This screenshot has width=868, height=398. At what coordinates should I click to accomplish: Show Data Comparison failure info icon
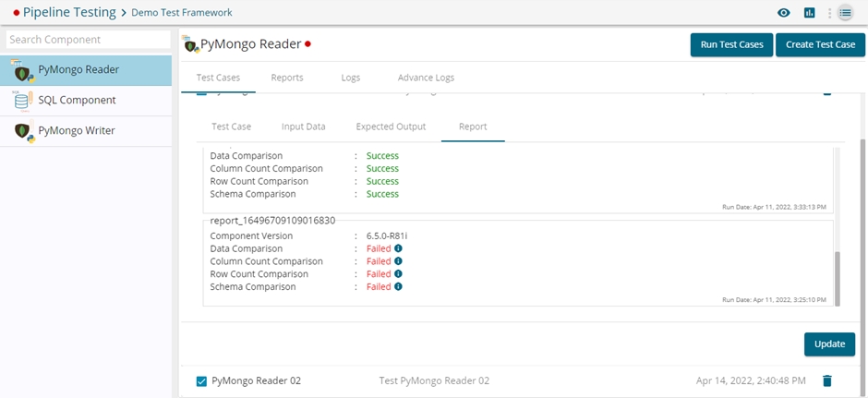point(398,248)
